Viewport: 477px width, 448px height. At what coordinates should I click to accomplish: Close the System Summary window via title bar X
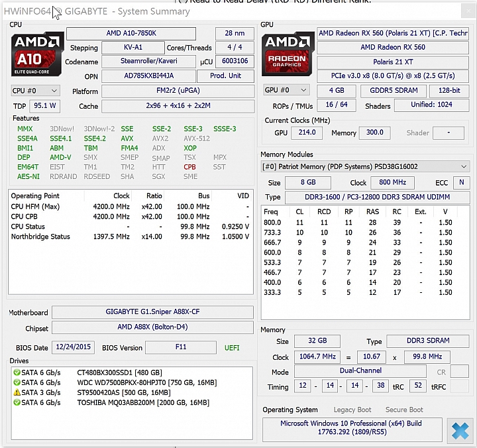coord(468,11)
